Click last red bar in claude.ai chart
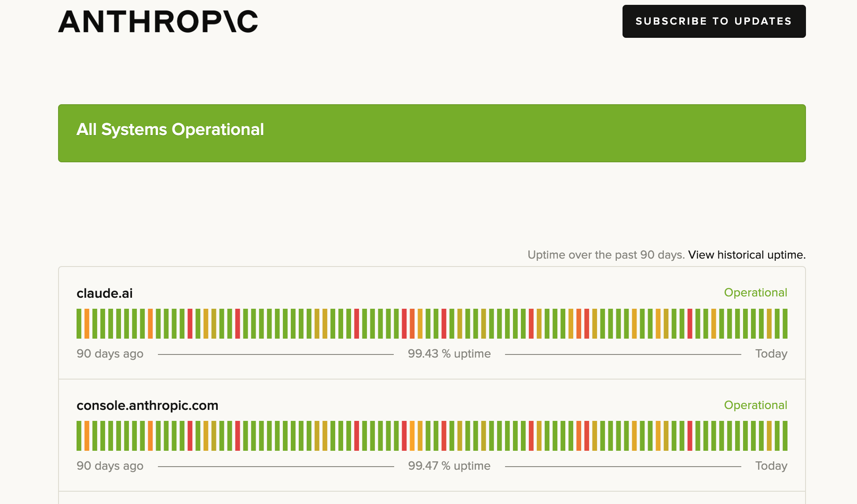This screenshot has height=504, width=857. pyautogui.click(x=690, y=324)
